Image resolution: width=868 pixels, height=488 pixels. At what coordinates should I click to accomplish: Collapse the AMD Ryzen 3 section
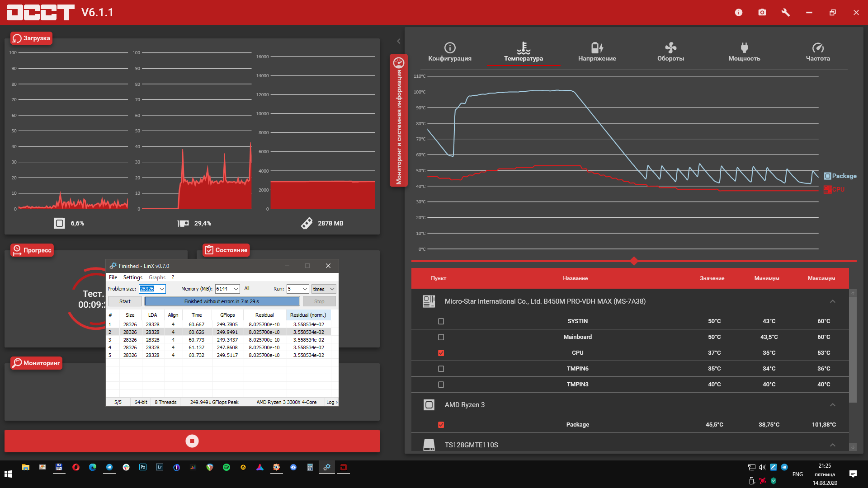tap(833, 405)
